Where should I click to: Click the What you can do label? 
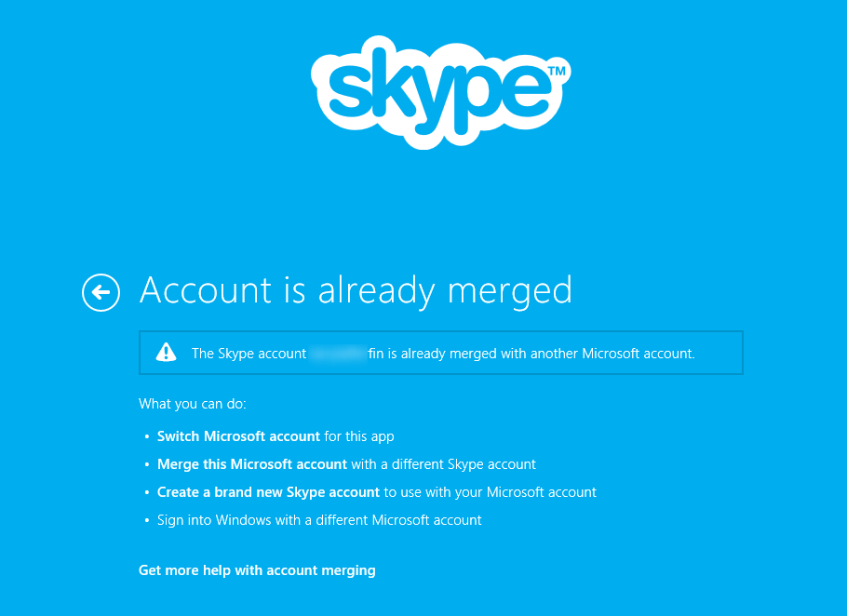click(x=192, y=404)
